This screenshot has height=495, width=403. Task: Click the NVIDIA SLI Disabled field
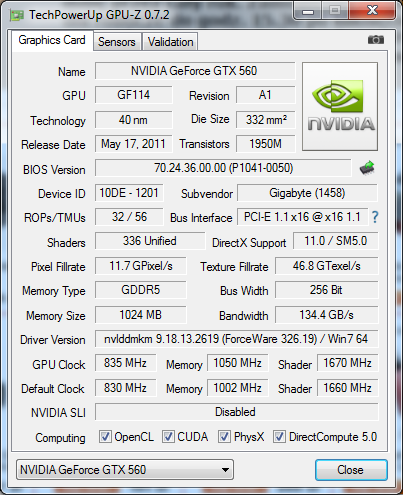point(237,412)
